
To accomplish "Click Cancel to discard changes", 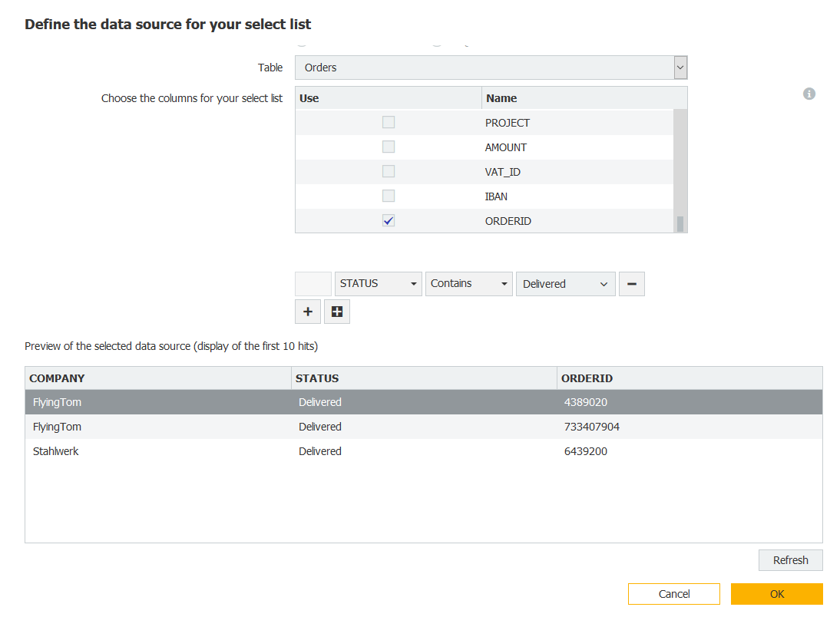I will 673,594.
